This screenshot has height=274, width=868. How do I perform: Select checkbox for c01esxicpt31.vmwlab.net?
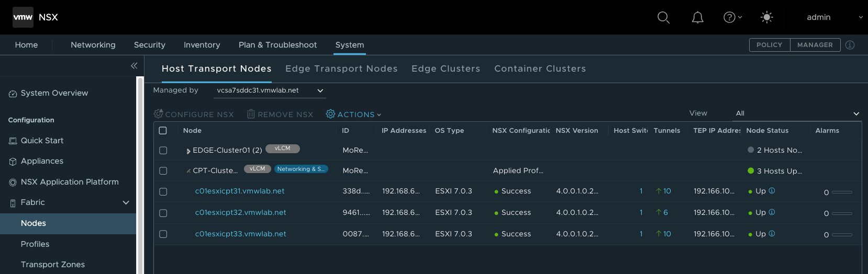pos(163,192)
